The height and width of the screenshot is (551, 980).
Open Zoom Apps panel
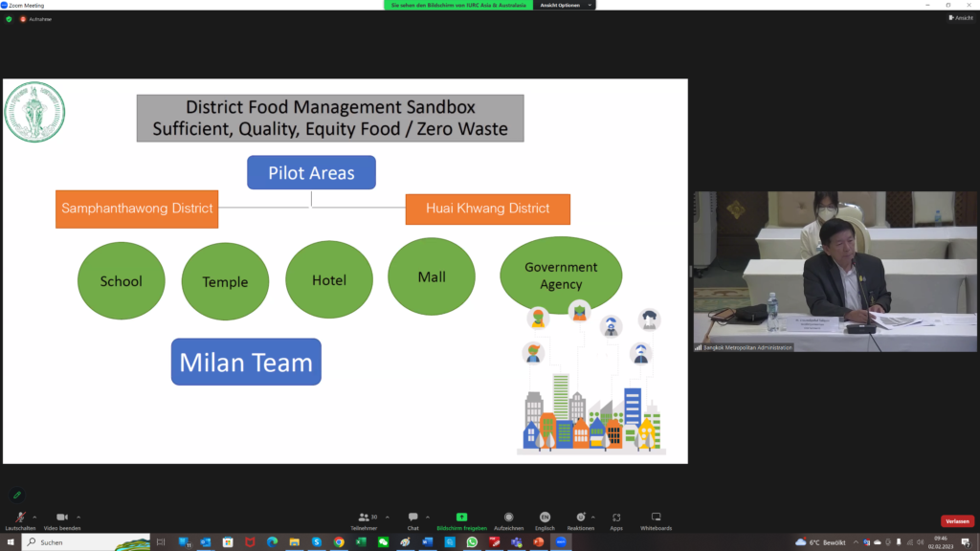pos(616,518)
